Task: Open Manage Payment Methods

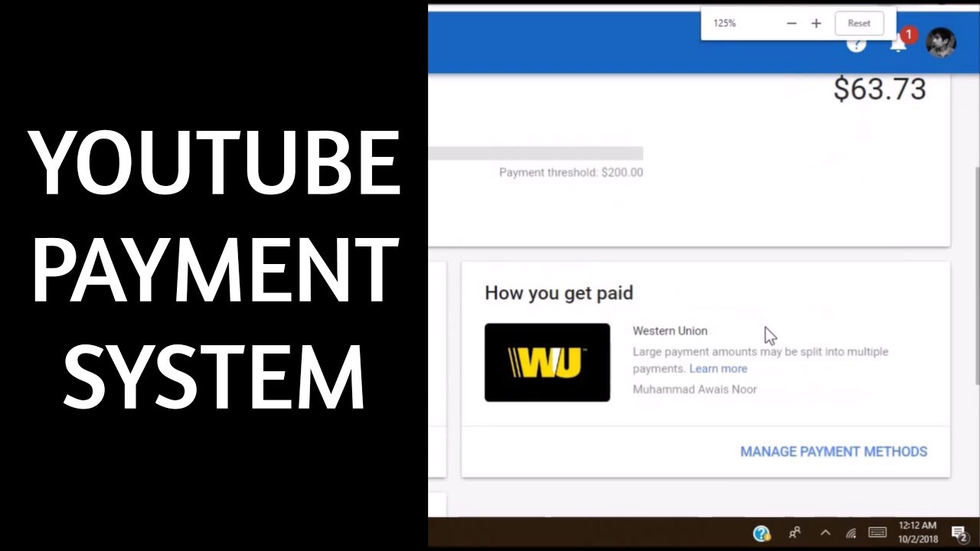Action: [x=834, y=452]
